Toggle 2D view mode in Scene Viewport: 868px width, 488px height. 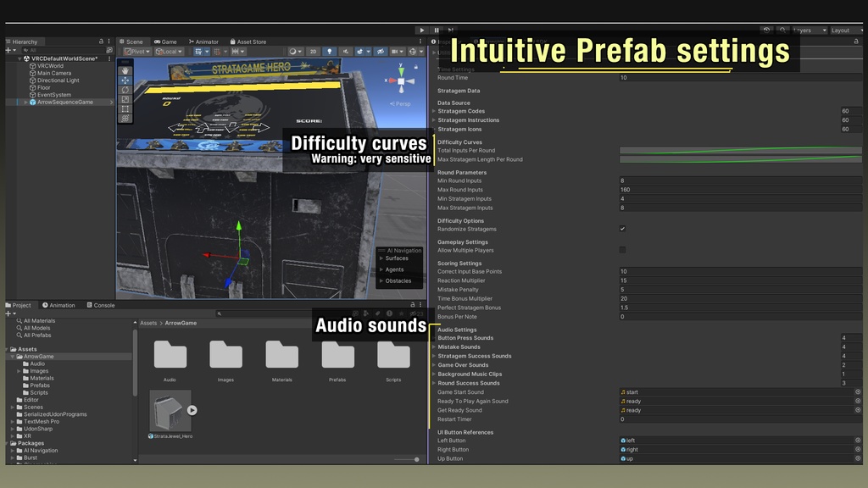[313, 52]
